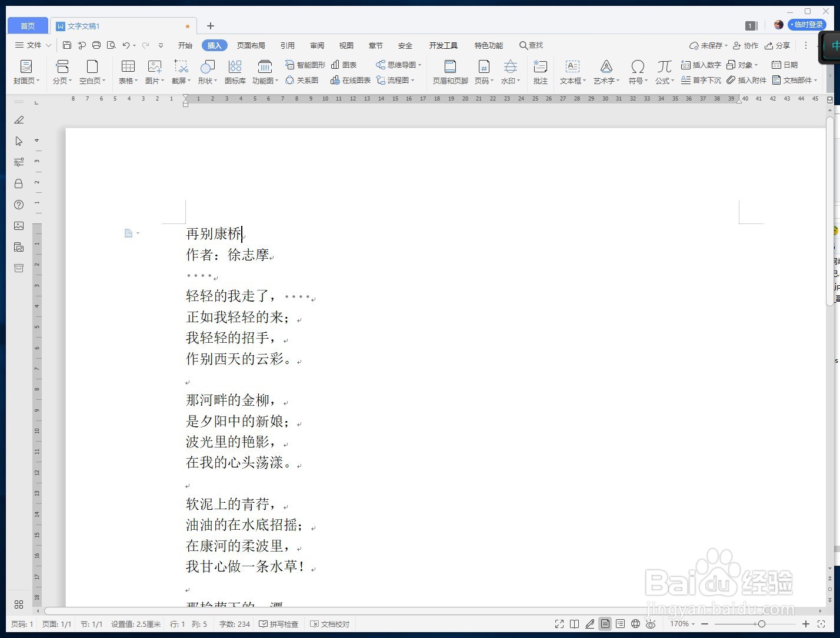Add a new document tab with plus
The height and width of the screenshot is (638, 840).
click(211, 26)
